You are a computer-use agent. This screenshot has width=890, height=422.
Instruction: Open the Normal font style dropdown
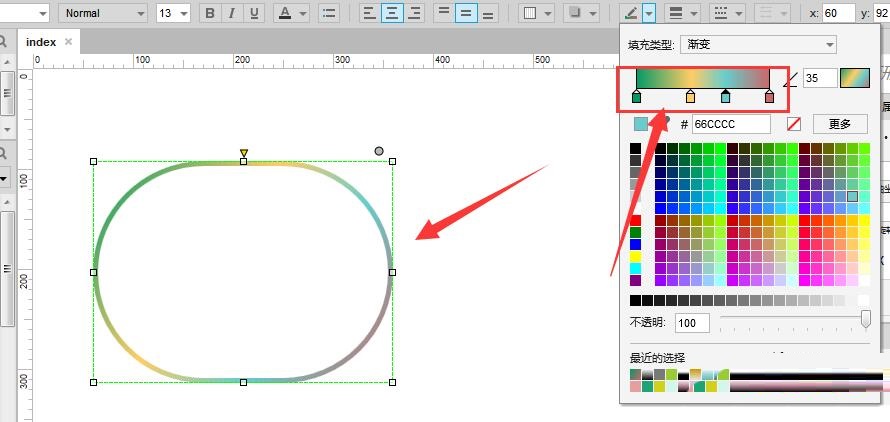(x=103, y=13)
